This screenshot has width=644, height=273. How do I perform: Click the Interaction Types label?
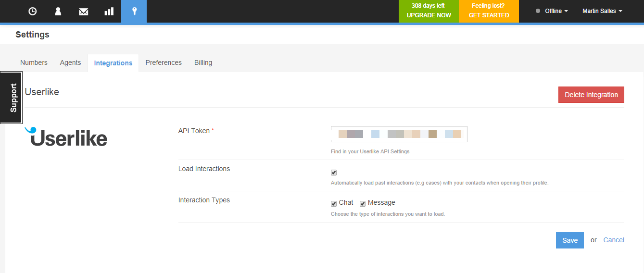point(204,200)
